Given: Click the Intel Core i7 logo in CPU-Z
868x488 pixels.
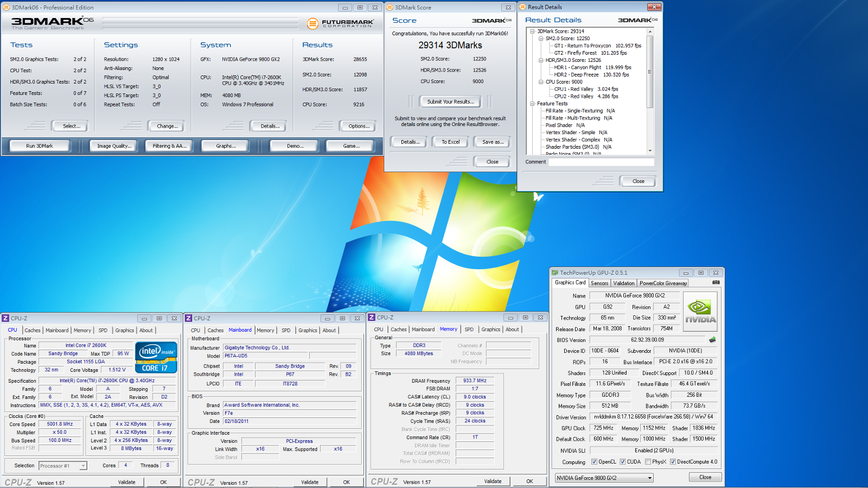Looking at the screenshot, I should click(x=156, y=357).
